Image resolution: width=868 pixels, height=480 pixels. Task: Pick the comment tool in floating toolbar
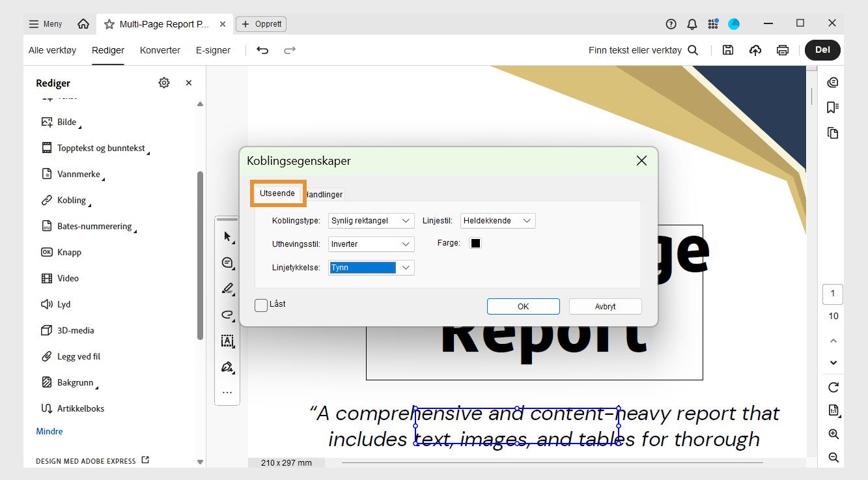[227, 262]
